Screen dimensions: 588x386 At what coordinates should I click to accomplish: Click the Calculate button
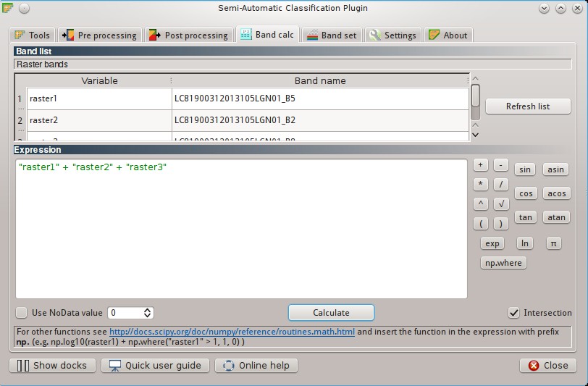pyautogui.click(x=331, y=312)
